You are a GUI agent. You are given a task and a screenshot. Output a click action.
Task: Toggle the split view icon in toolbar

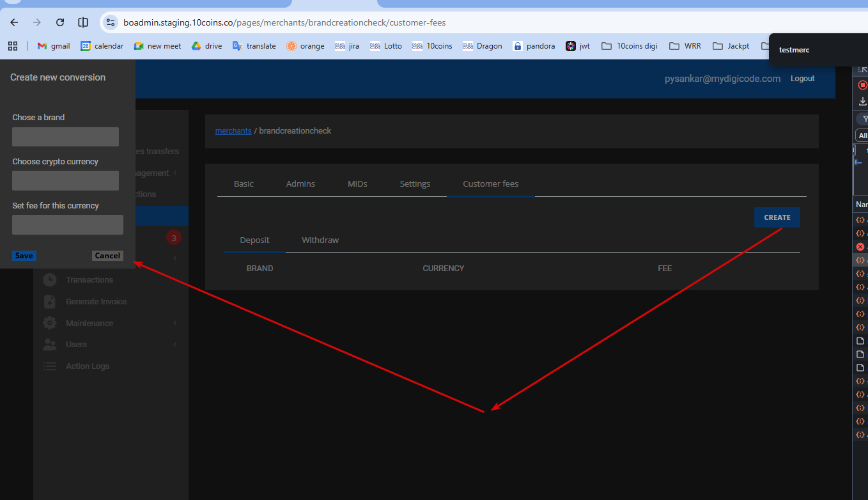tap(83, 22)
